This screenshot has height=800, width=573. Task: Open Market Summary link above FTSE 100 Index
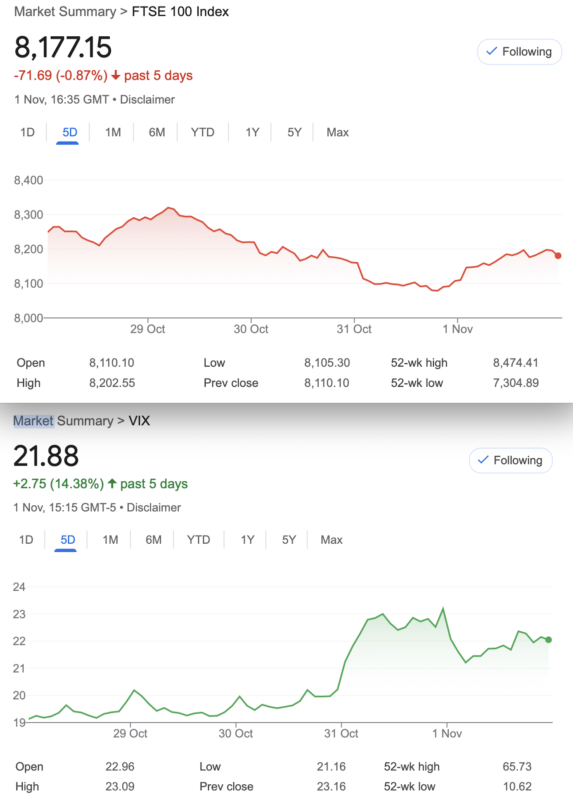point(65,12)
